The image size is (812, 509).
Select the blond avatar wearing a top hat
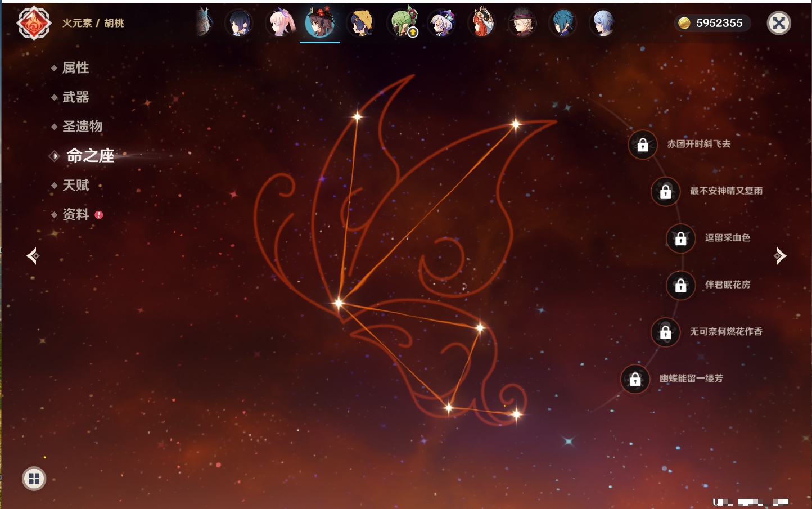pos(522,23)
